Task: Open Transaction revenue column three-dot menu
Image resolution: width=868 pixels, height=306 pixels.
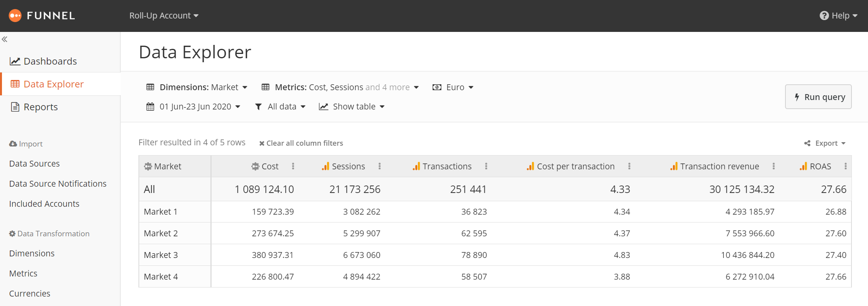Action: [774, 166]
